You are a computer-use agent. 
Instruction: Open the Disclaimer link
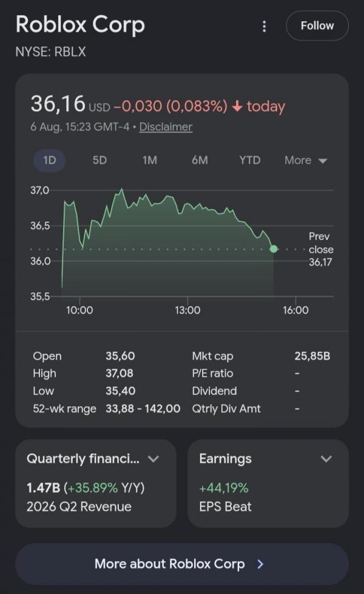click(x=166, y=127)
